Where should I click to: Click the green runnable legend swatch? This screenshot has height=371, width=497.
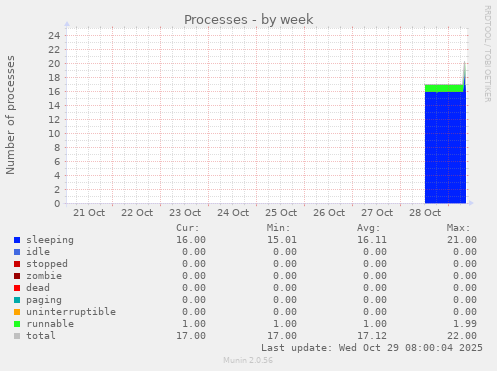click(x=17, y=324)
